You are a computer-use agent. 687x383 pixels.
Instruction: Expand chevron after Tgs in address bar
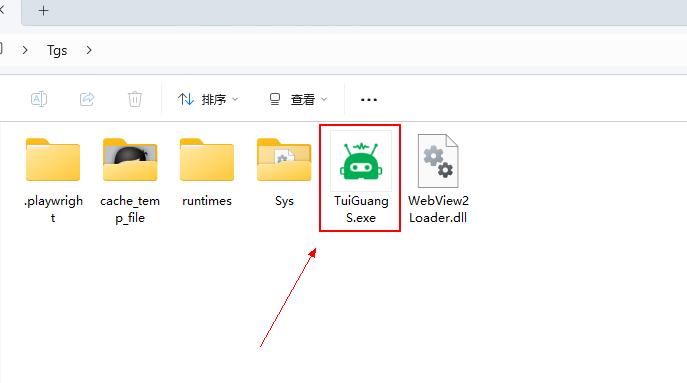point(89,50)
